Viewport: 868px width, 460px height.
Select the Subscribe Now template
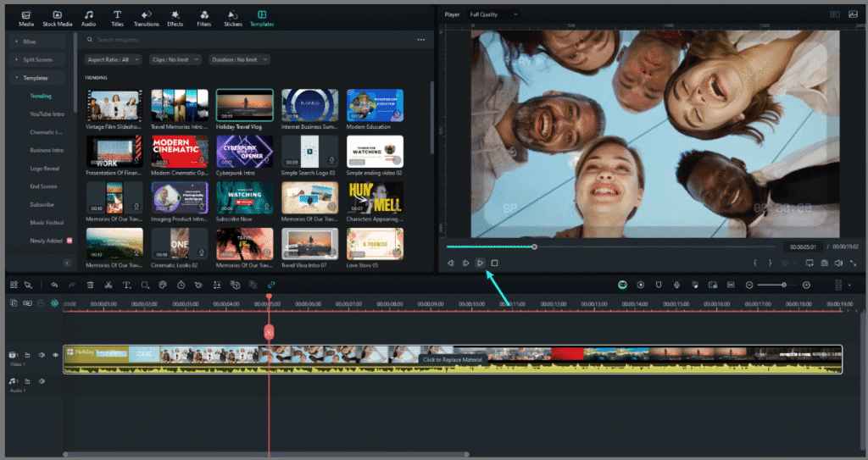245,197
